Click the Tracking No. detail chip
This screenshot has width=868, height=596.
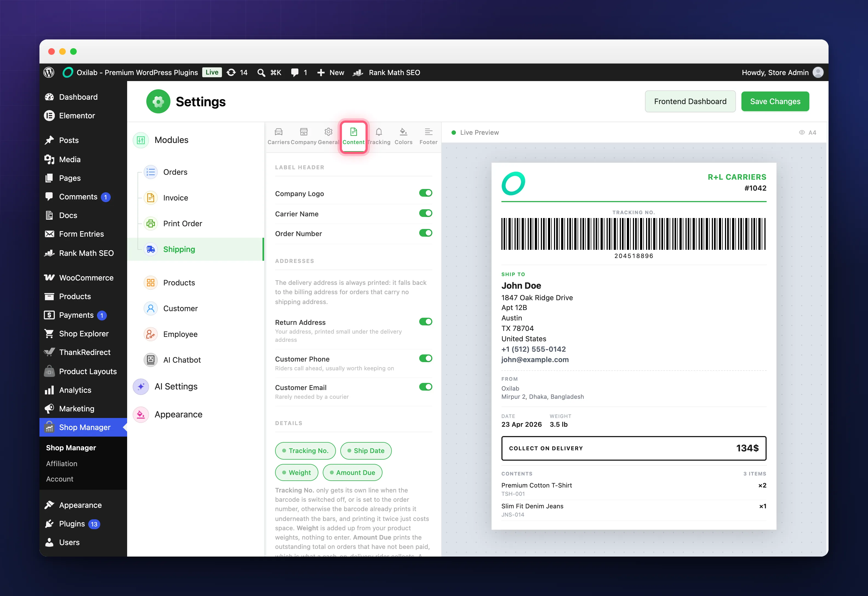[305, 451]
